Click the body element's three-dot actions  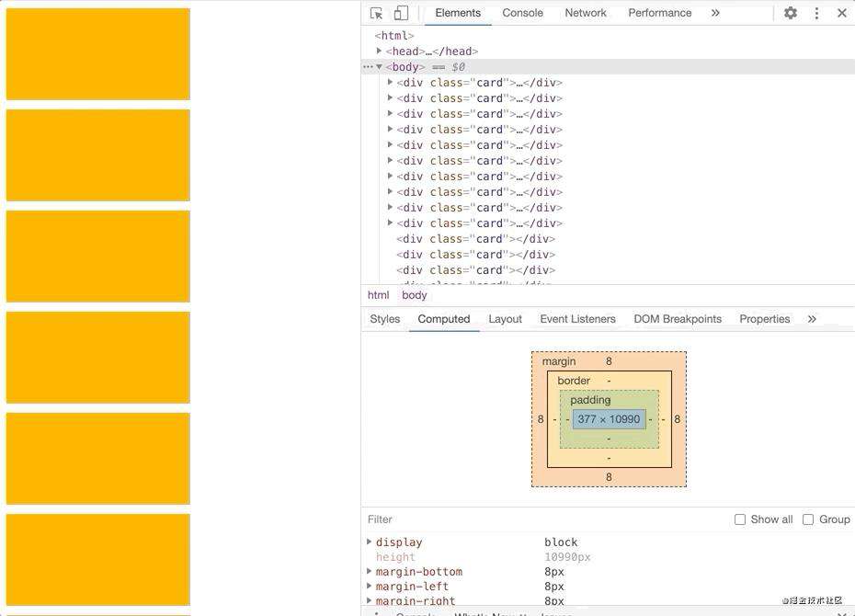tap(368, 66)
